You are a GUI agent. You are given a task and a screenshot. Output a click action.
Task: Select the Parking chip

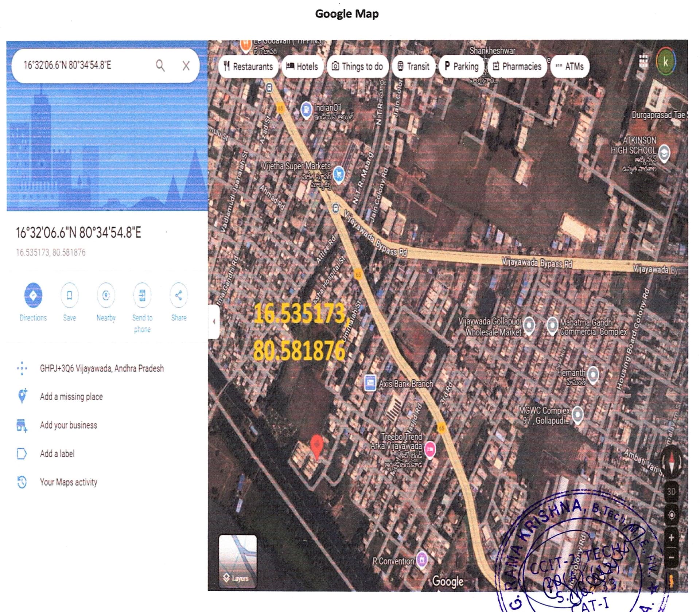click(462, 66)
